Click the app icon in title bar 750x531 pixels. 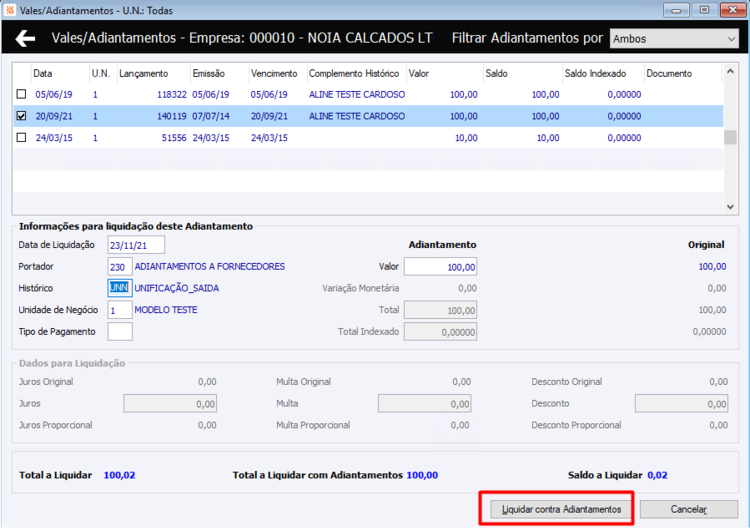(x=9, y=10)
